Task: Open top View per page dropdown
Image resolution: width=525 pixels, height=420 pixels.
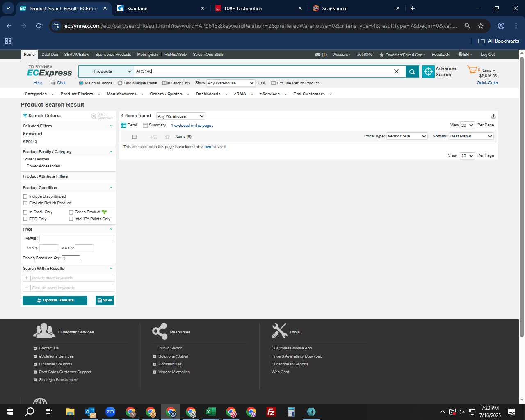Action: click(467, 125)
